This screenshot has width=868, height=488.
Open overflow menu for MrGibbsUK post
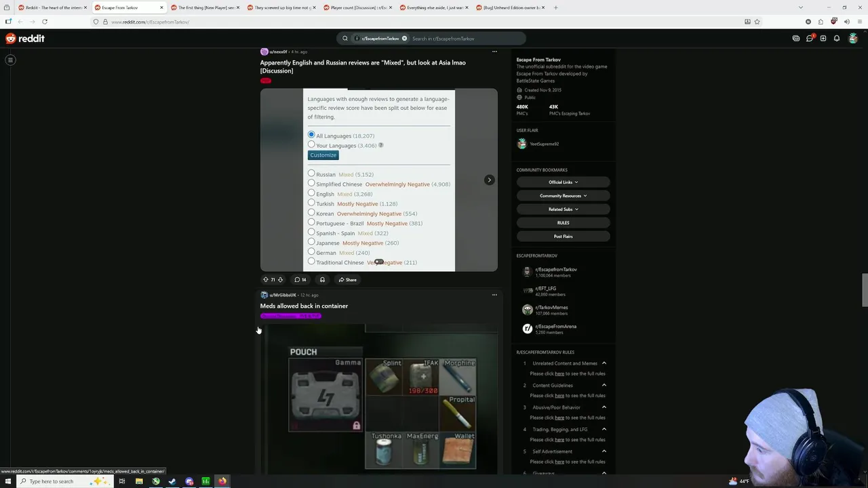(494, 295)
